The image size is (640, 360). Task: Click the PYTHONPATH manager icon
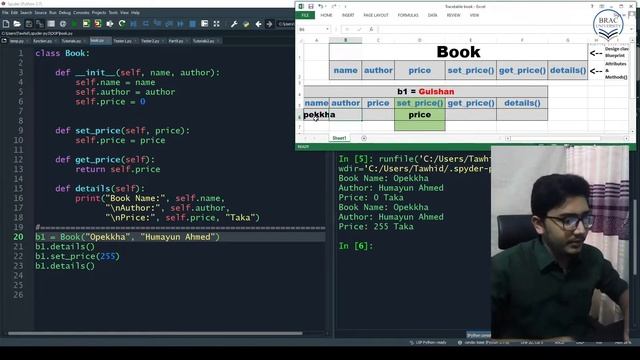(x=246, y=24)
